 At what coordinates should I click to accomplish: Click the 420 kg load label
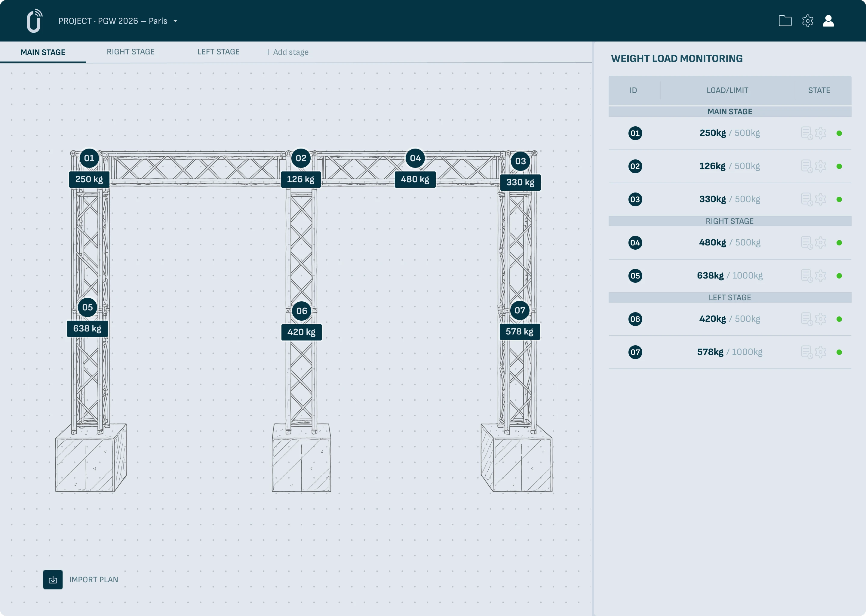point(301,332)
